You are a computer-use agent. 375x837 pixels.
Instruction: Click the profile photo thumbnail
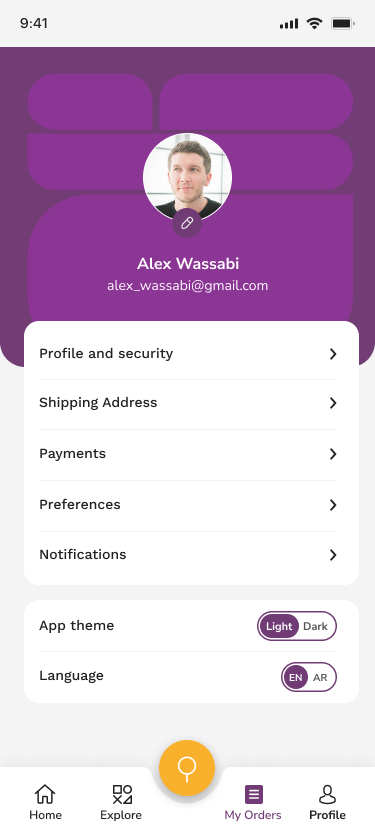187,177
